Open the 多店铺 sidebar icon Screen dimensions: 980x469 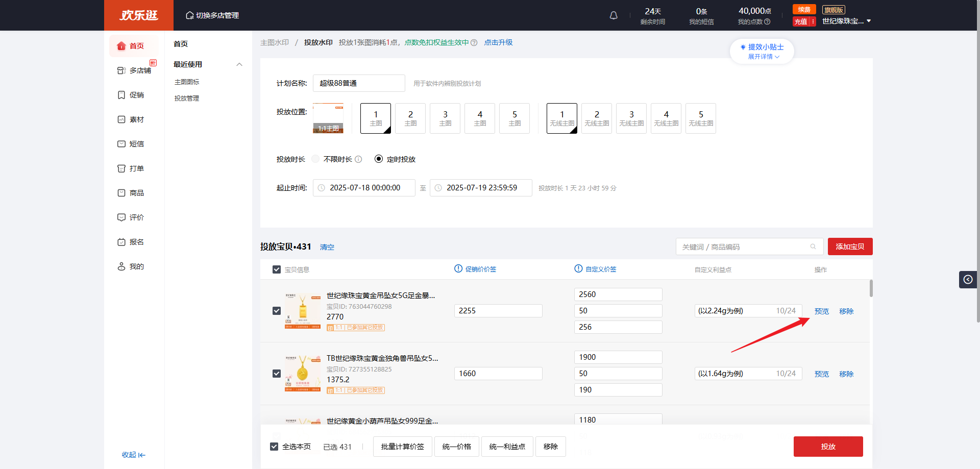(x=121, y=70)
